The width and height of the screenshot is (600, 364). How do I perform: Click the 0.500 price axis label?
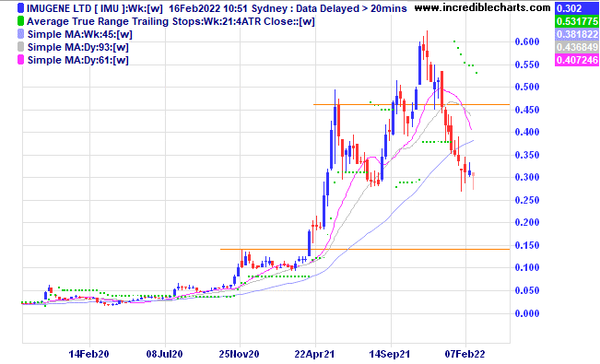point(527,87)
